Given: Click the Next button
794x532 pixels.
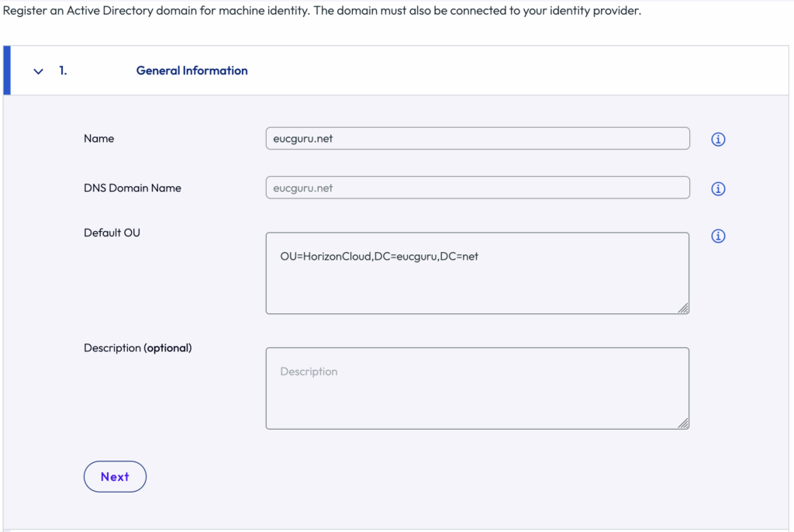Looking at the screenshot, I should pyautogui.click(x=115, y=477).
